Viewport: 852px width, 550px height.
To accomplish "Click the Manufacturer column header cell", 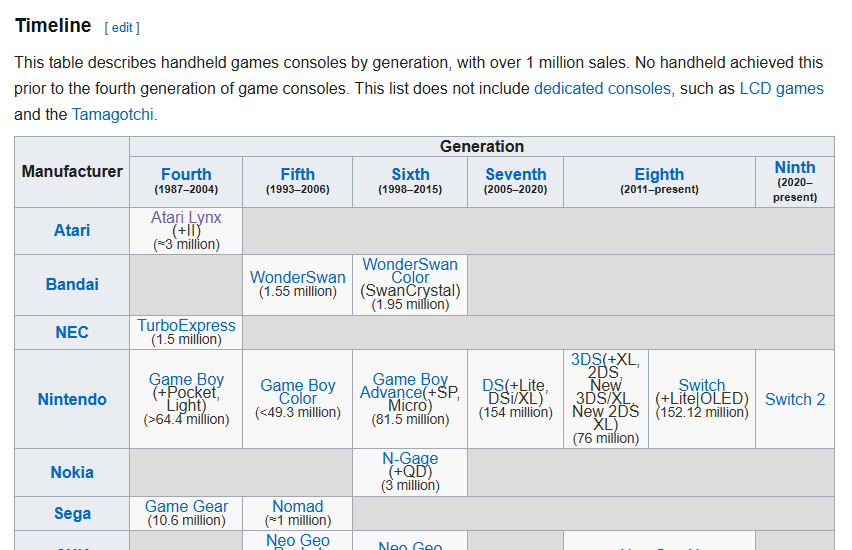I will coord(72,172).
